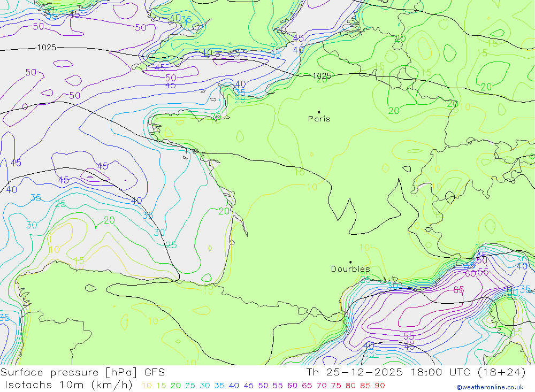The image size is (535, 392).
Task: Click legend value 80 in the isotach scale
Action: [x=350, y=386]
